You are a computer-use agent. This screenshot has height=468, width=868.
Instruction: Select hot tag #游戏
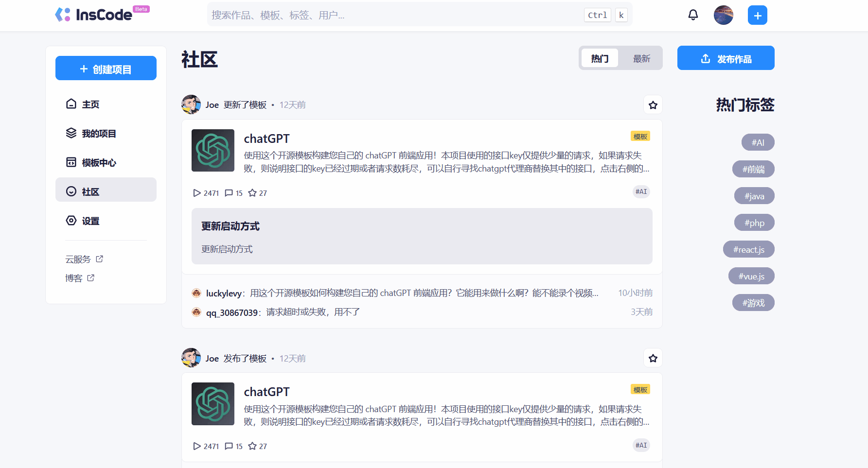753,303
